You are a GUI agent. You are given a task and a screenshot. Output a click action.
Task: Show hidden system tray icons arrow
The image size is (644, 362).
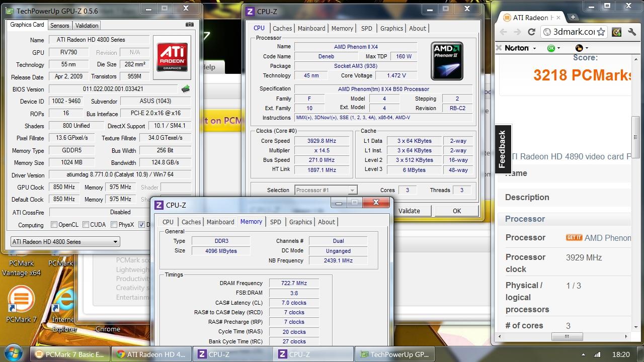(584, 354)
